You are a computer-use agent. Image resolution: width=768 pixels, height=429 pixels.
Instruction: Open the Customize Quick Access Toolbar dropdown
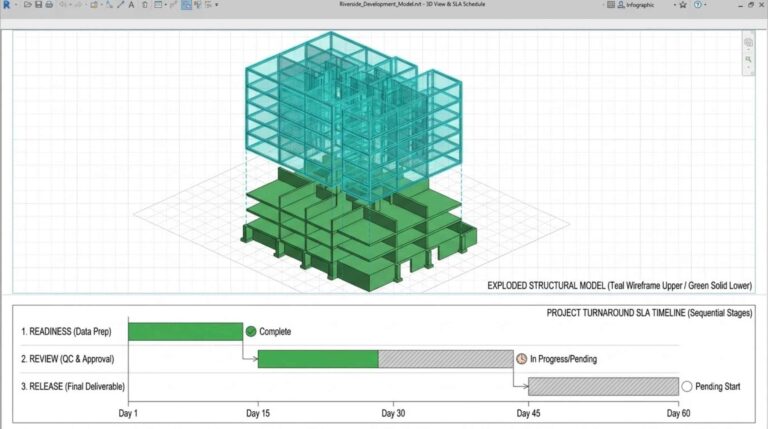pos(216,5)
